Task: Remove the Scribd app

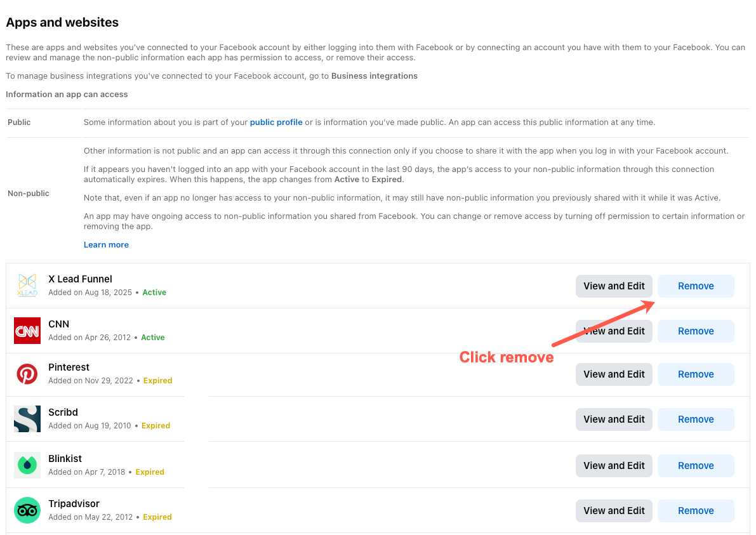Action: (x=696, y=419)
